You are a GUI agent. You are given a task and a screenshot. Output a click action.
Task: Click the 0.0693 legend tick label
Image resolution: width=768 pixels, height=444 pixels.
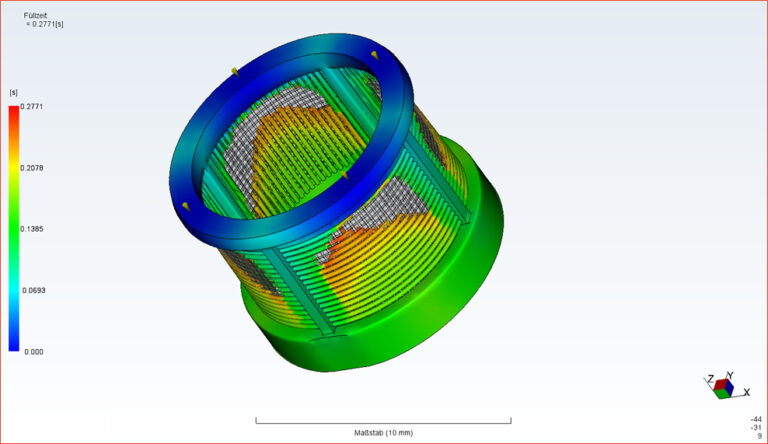33,290
